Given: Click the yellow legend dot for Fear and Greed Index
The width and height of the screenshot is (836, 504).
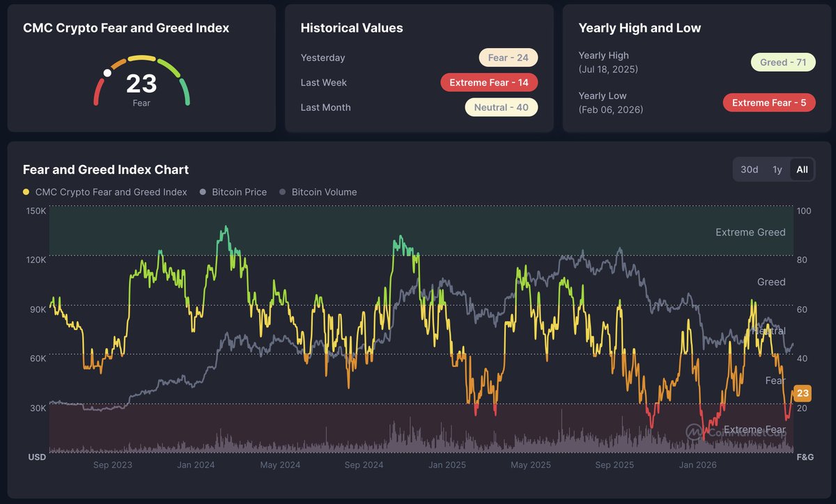Looking at the screenshot, I should tap(26, 191).
